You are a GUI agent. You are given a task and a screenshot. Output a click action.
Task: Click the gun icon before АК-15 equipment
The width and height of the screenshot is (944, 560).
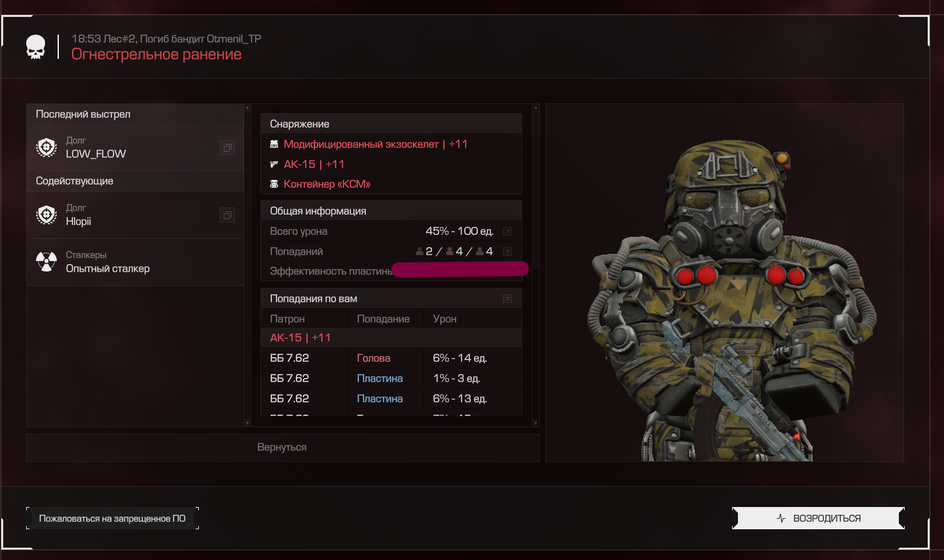[274, 164]
